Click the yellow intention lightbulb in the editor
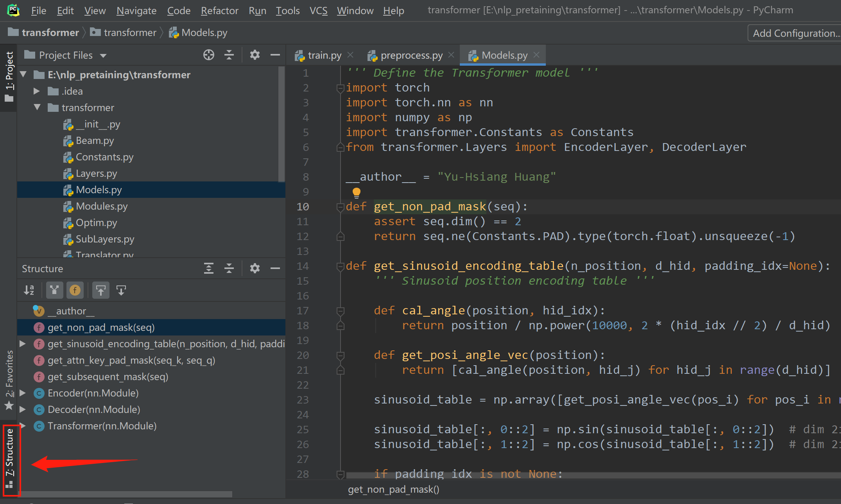 pyautogui.click(x=357, y=192)
